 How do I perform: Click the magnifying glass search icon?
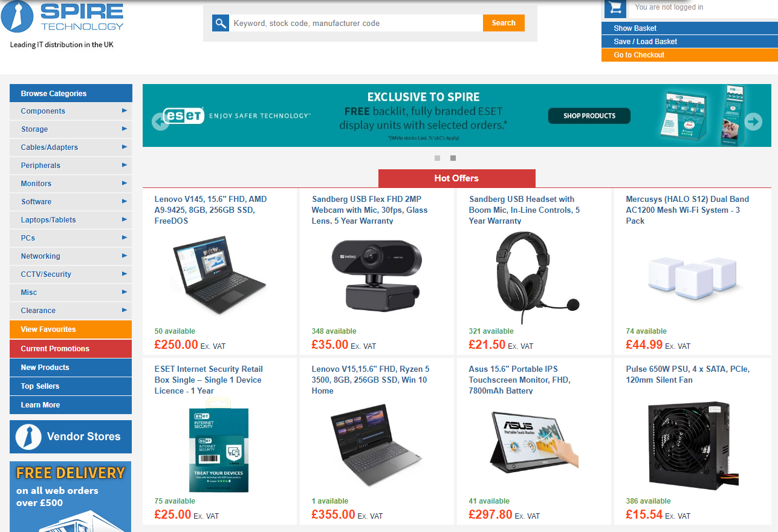click(x=221, y=23)
